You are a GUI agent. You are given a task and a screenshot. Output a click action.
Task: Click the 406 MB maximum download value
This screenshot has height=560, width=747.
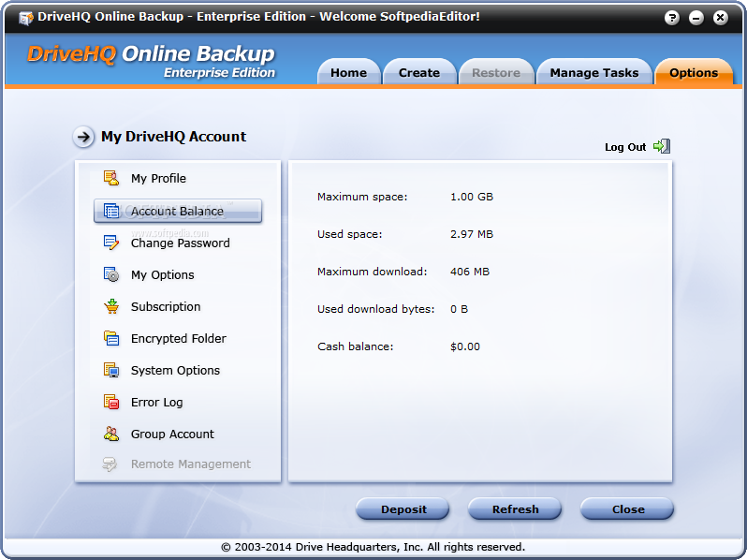pyautogui.click(x=470, y=272)
